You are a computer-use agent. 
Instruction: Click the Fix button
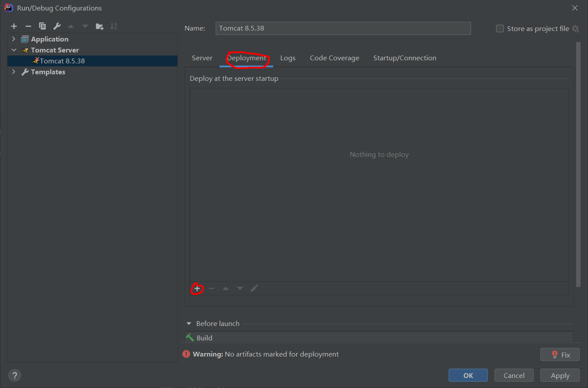[x=560, y=354]
